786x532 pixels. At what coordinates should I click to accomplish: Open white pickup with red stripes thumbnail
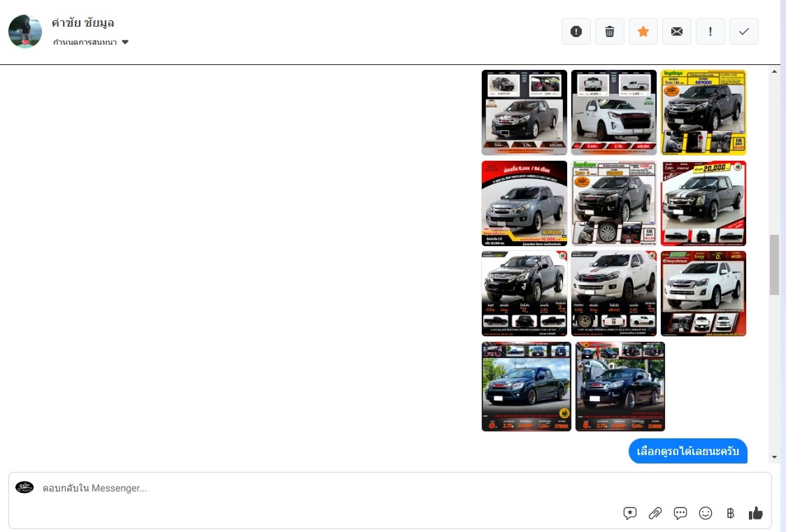(614, 294)
